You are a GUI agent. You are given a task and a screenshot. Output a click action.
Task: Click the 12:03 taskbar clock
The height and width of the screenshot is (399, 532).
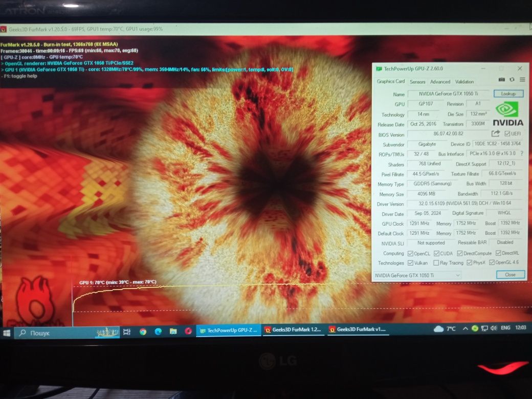click(520, 327)
